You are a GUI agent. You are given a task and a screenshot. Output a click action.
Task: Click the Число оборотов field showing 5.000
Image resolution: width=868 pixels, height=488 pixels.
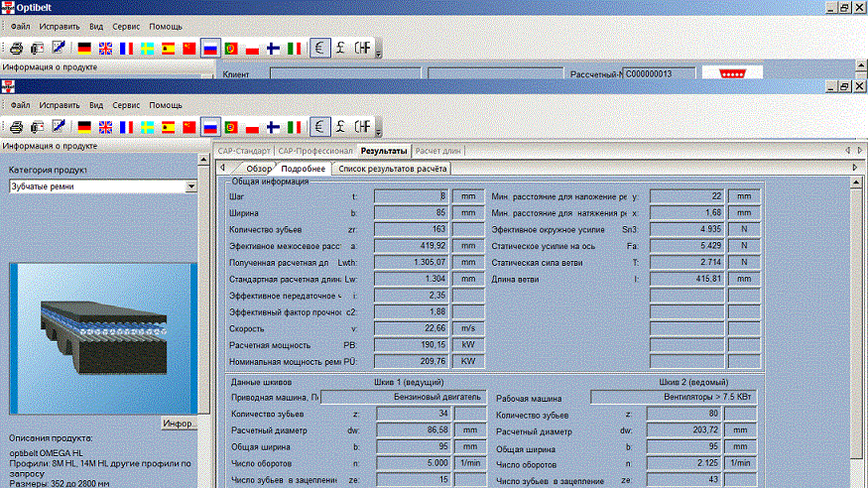[414, 463]
